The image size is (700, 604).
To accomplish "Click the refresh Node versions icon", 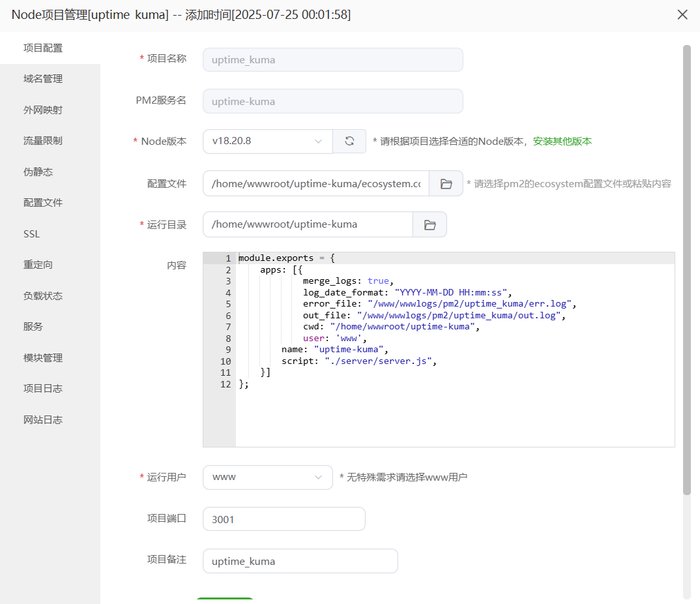I will point(349,141).
